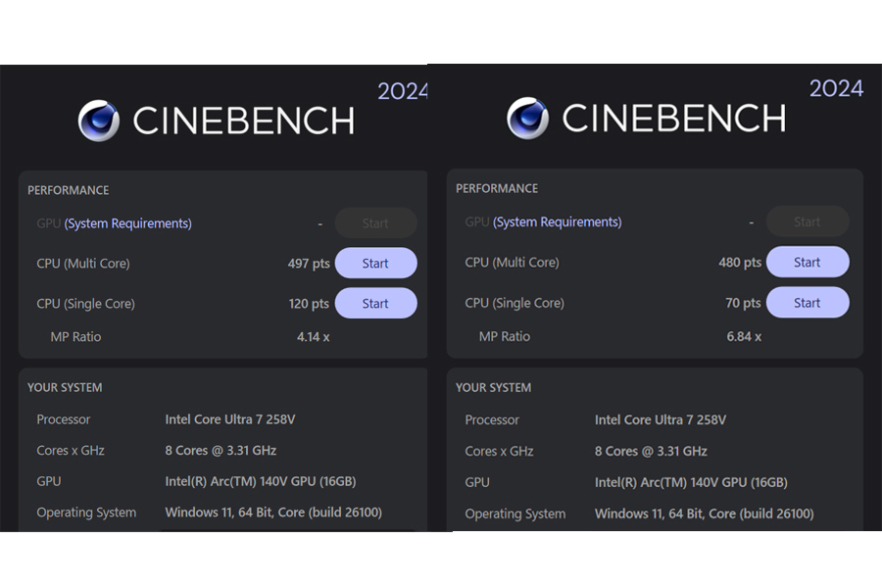882x588 pixels.
Task: Select the 497 pts multi core score
Action: tap(309, 264)
